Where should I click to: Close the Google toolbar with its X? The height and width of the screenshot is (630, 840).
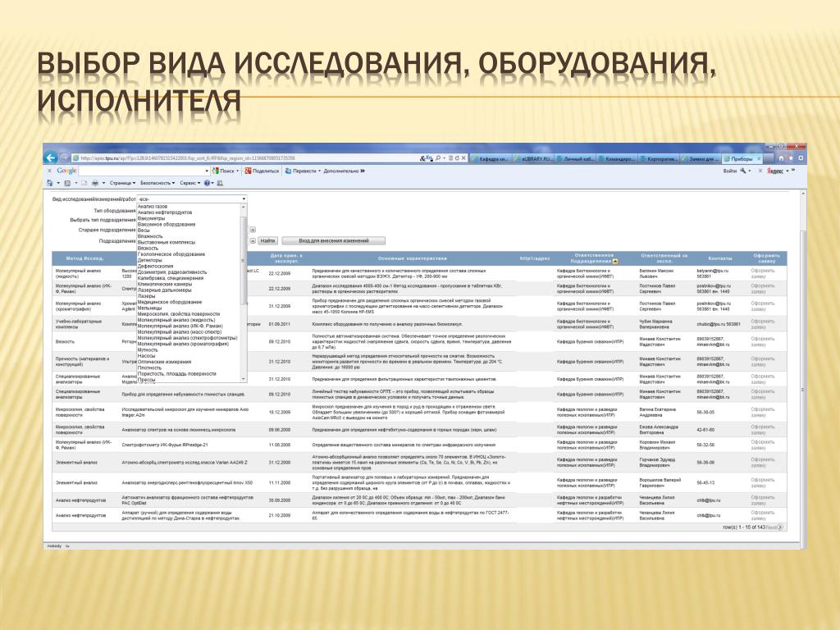[49, 171]
